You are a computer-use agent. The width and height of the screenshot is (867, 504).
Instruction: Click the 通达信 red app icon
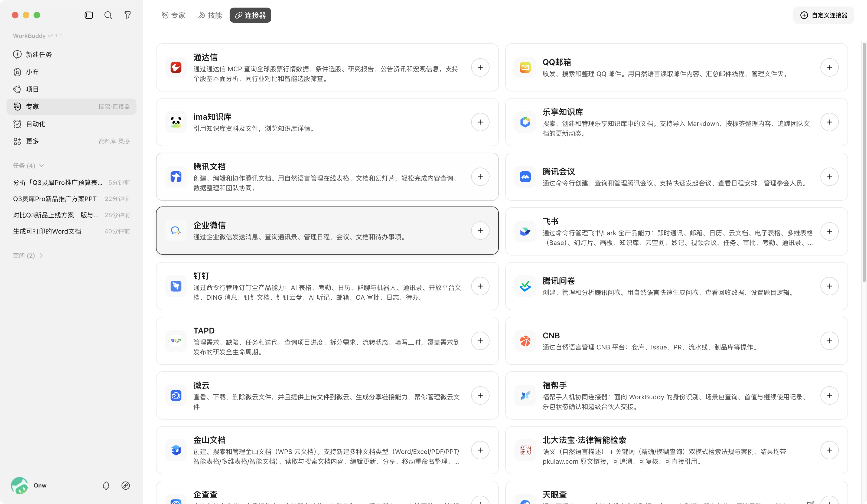click(x=176, y=67)
